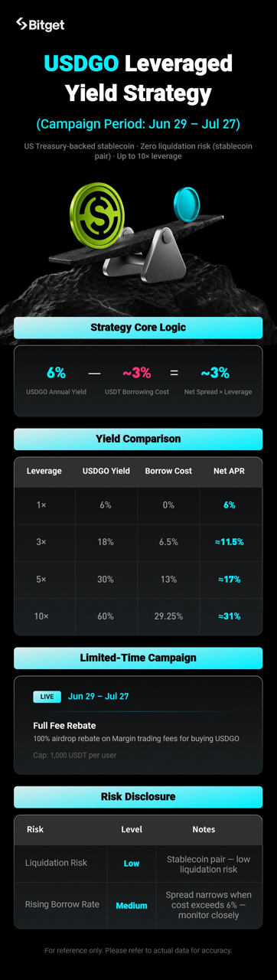Click the equals sign in the formula
277x980 pixels.
click(x=174, y=373)
